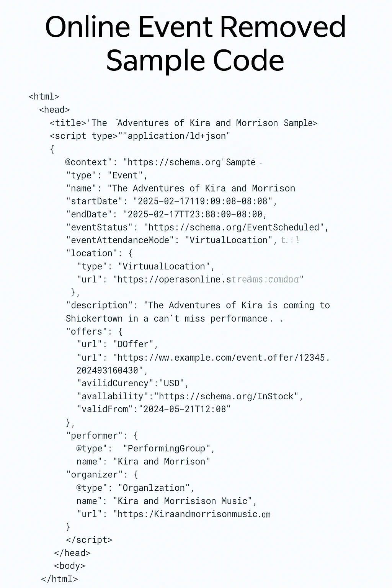Click the validFrom date value
This screenshot has height=588, width=392.
coord(185,410)
